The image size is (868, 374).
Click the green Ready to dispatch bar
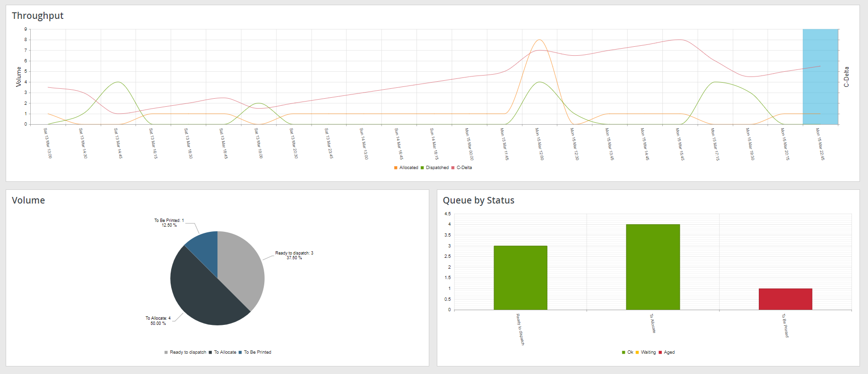521,278
